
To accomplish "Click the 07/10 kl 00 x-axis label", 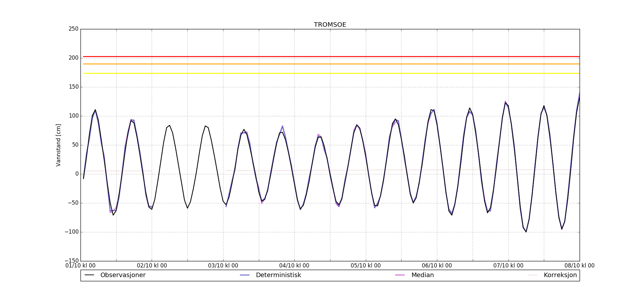I will pos(508,266).
